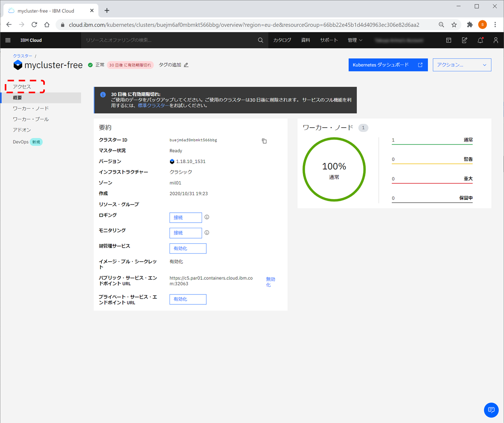Open a new browser tab with plus
Screen dimensions: 504x423
(107, 11)
